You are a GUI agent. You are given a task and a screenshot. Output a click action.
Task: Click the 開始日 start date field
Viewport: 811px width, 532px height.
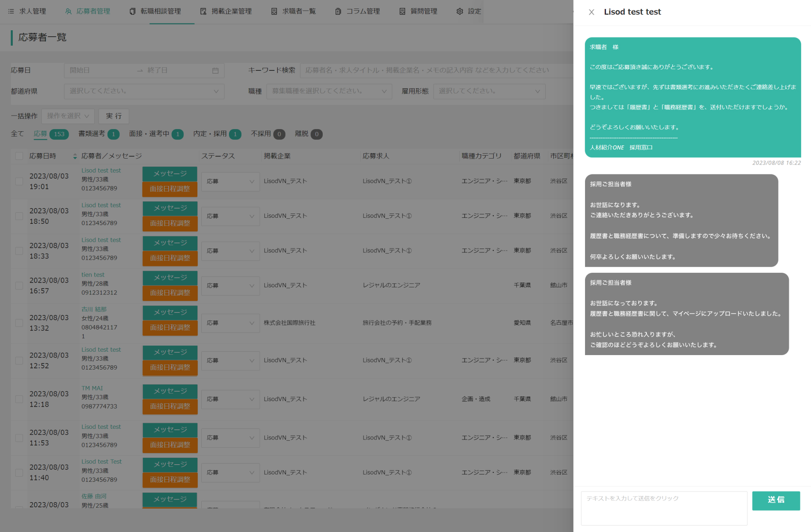point(100,70)
